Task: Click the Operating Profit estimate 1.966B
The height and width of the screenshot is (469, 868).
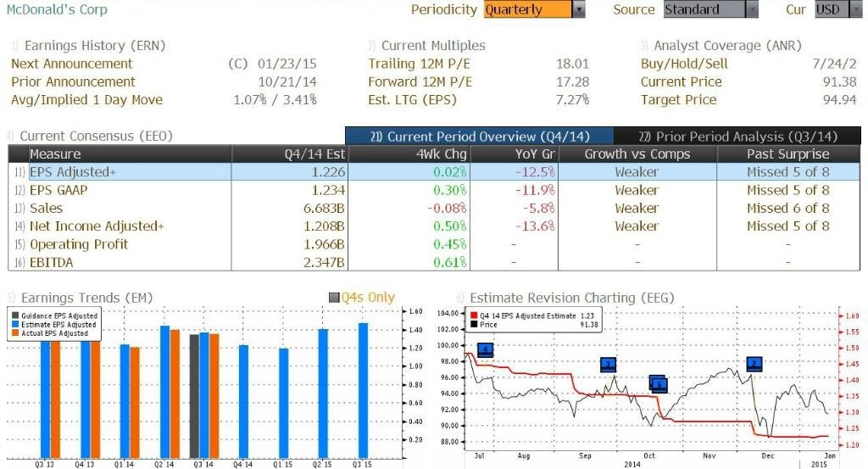Action: [324, 244]
